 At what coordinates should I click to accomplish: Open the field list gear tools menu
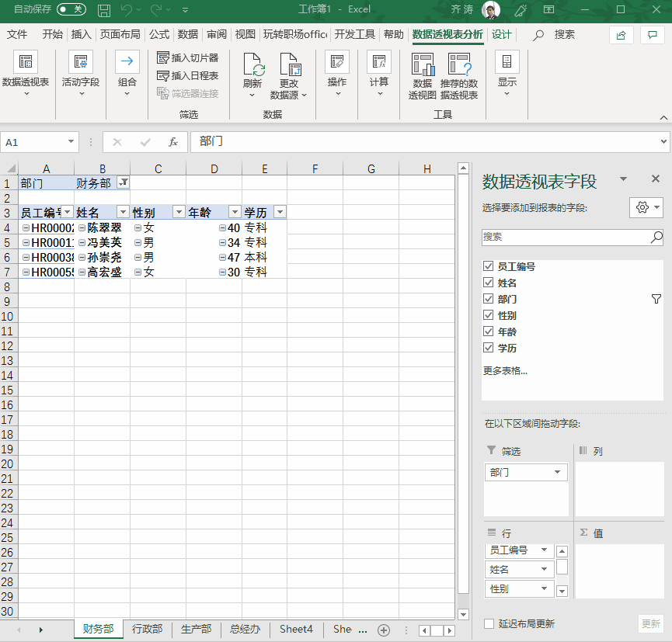click(646, 208)
